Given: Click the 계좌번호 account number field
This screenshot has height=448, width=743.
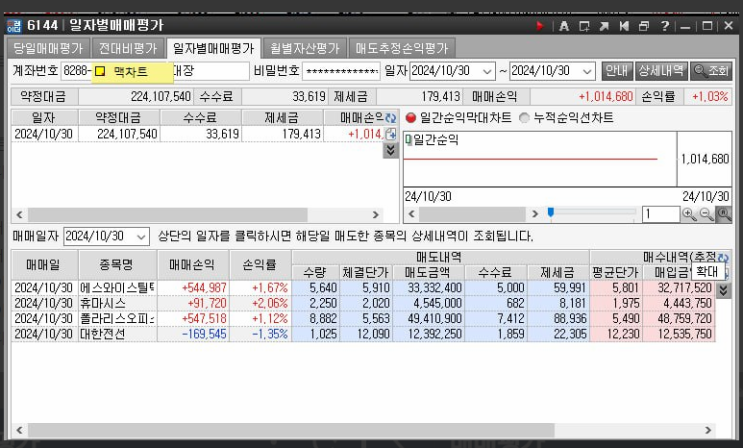Looking at the screenshot, I should (155, 71).
